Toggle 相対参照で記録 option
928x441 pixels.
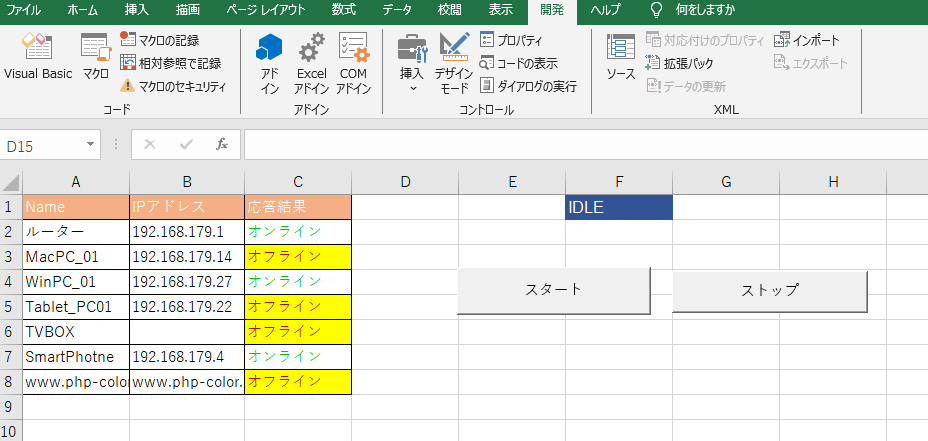coord(170,63)
